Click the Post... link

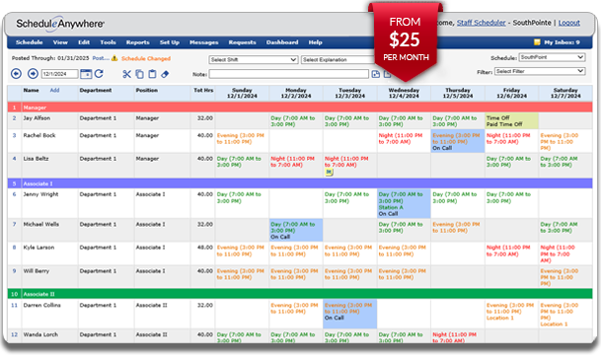pos(101,58)
